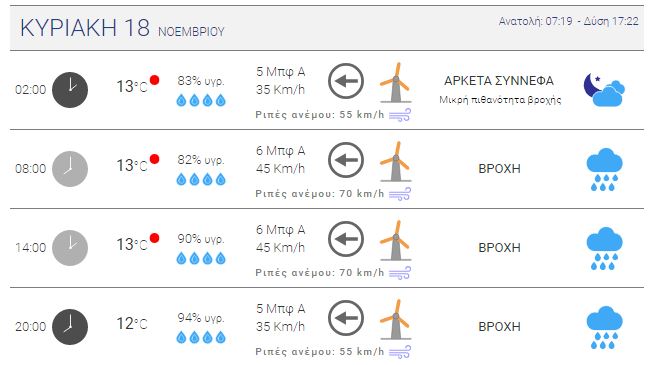Screen dimensions: 655x365
Task: Click the red temperature dot at 02:00
Action: pyautogui.click(x=155, y=80)
